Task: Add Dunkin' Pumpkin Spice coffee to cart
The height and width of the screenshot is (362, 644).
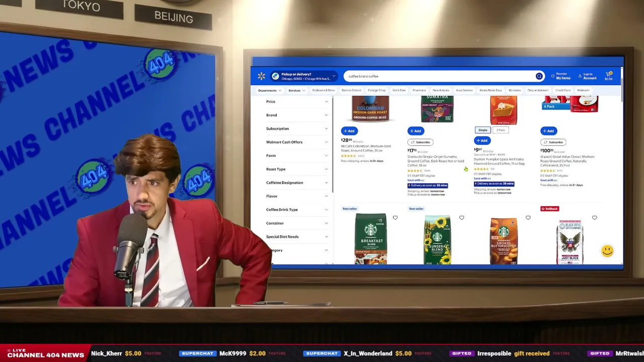Action: click(482, 141)
